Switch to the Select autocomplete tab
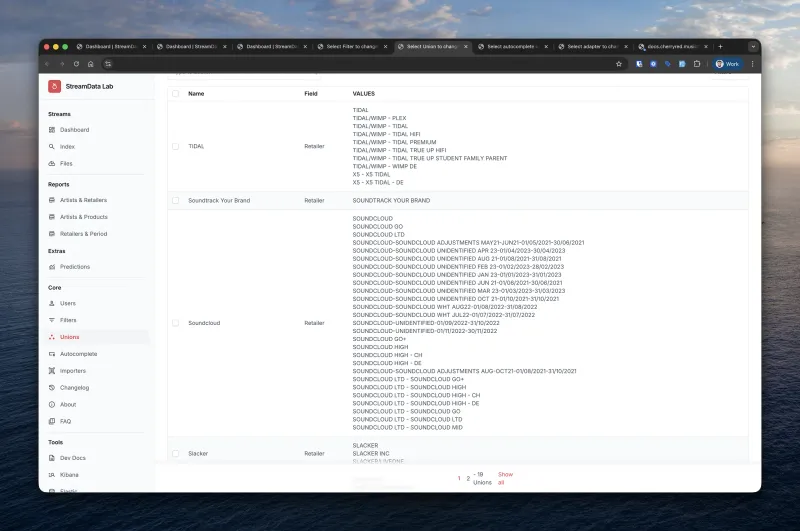This screenshot has width=800, height=531. pos(513,46)
